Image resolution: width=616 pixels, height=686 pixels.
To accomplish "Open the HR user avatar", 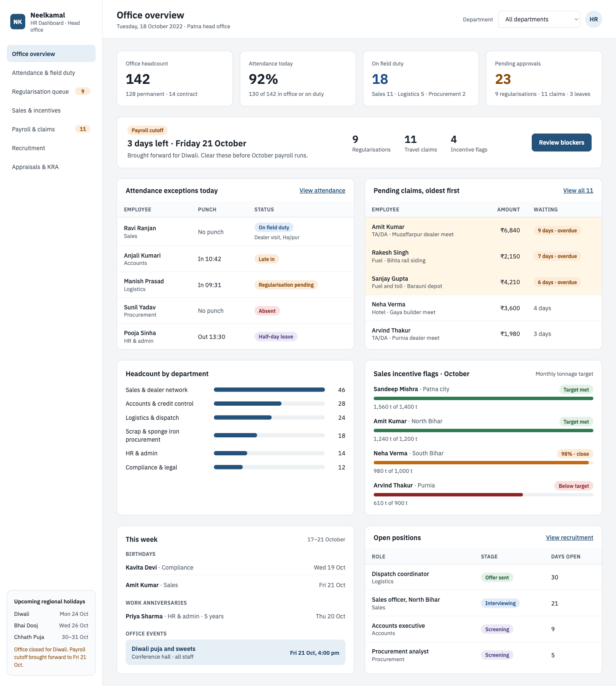I will pyautogui.click(x=593, y=19).
